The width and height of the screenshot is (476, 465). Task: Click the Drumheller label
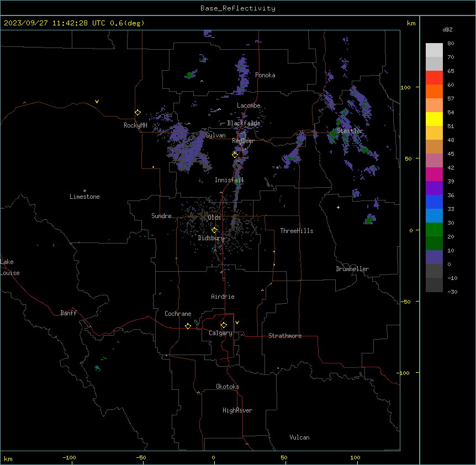tap(352, 269)
